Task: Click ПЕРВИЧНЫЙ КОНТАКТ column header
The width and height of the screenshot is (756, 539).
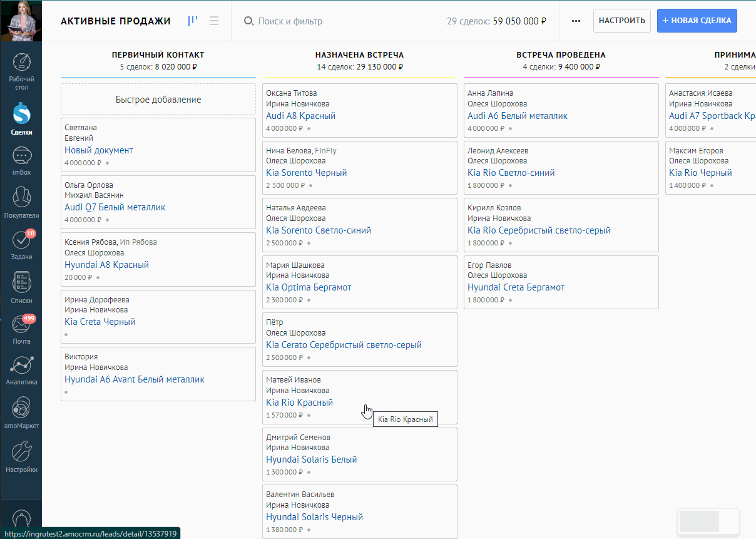Action: point(158,55)
